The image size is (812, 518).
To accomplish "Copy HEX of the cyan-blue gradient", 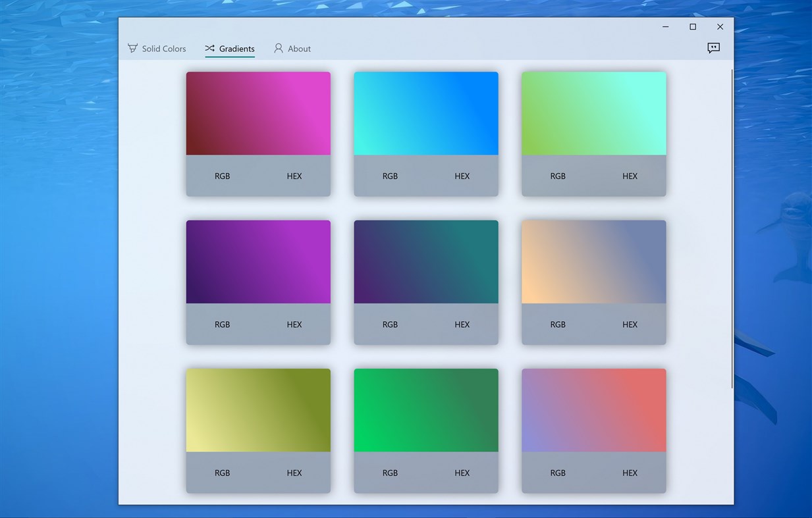I will point(462,176).
